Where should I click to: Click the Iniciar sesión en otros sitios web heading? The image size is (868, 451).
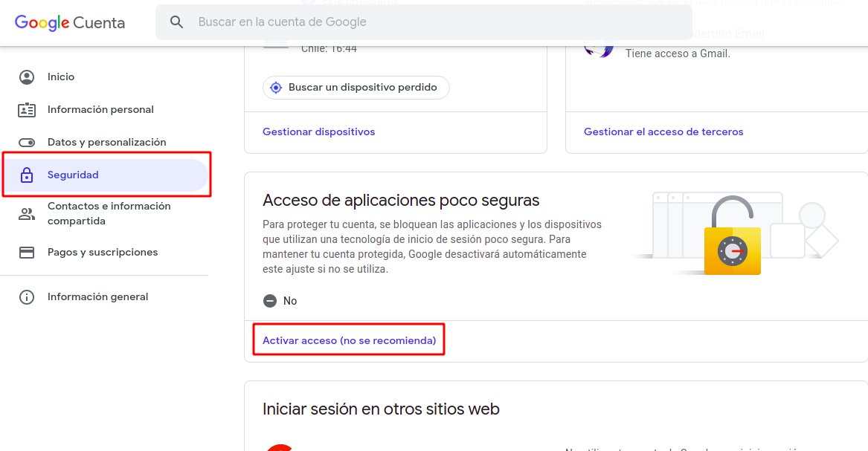click(x=381, y=409)
